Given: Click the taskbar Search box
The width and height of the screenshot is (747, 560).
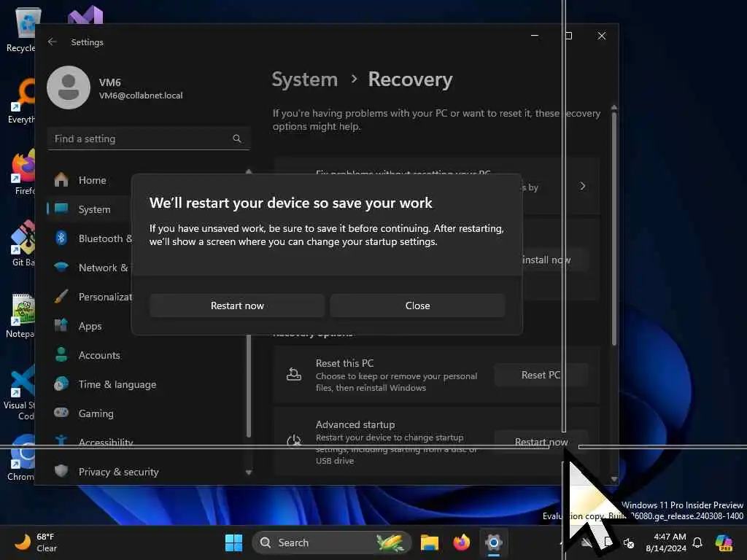Looking at the screenshot, I should 332,542.
